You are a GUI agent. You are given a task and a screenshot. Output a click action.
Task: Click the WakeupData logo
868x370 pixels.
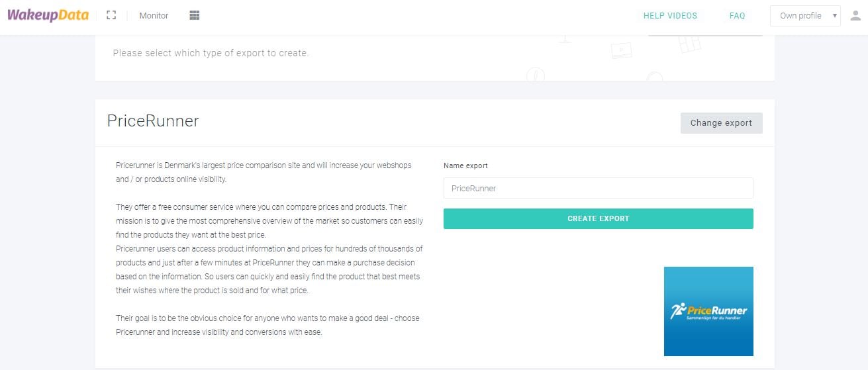click(48, 15)
